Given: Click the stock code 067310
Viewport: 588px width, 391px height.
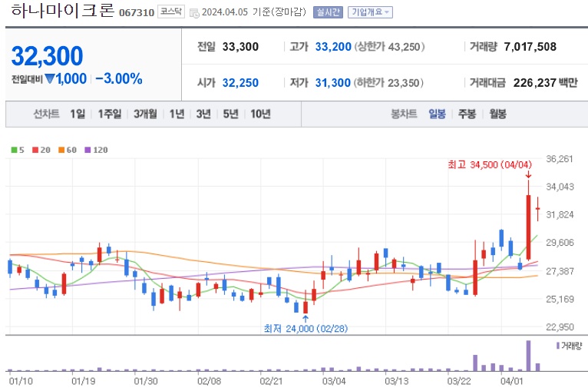Looking at the screenshot, I should [x=137, y=13].
